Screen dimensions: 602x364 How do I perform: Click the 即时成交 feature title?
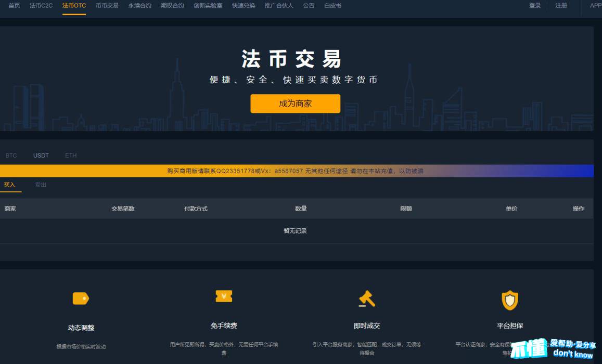367,326
